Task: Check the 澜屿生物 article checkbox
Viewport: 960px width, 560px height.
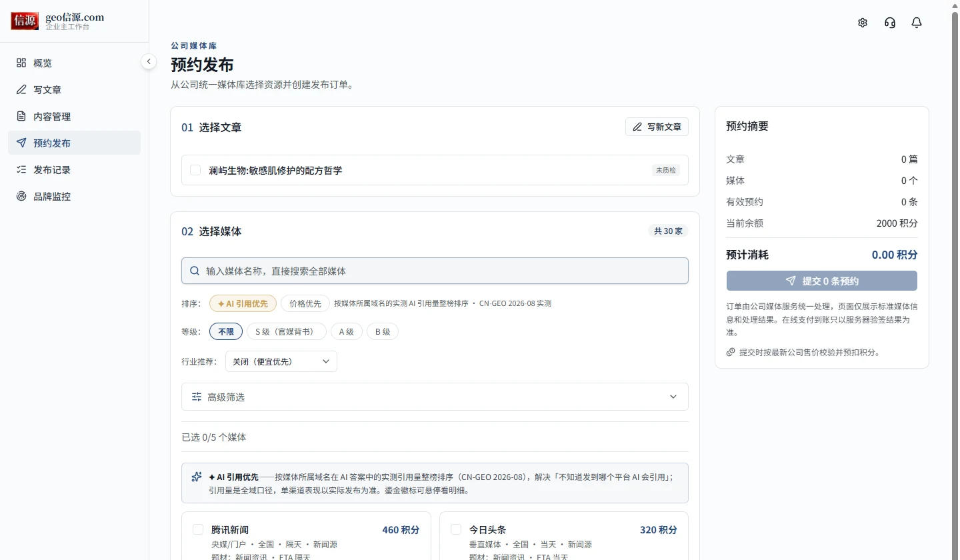Action: coord(195,170)
